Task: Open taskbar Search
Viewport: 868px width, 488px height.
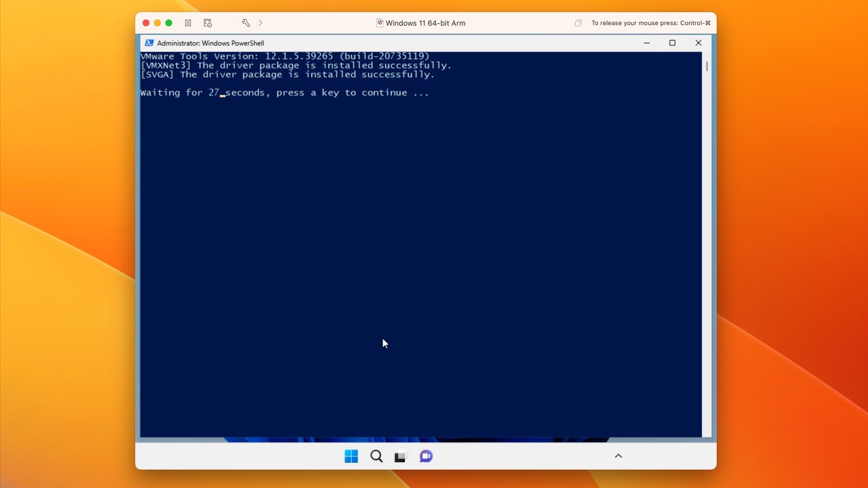Action: click(x=376, y=456)
